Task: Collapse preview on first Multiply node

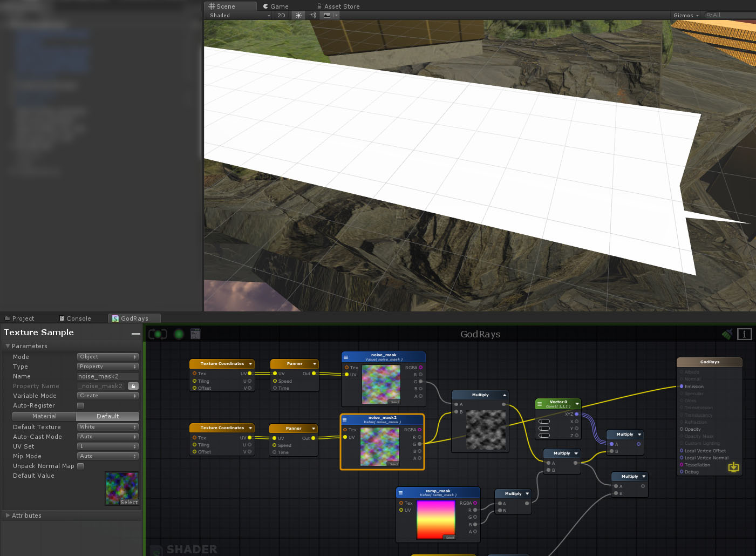Action: (505, 395)
